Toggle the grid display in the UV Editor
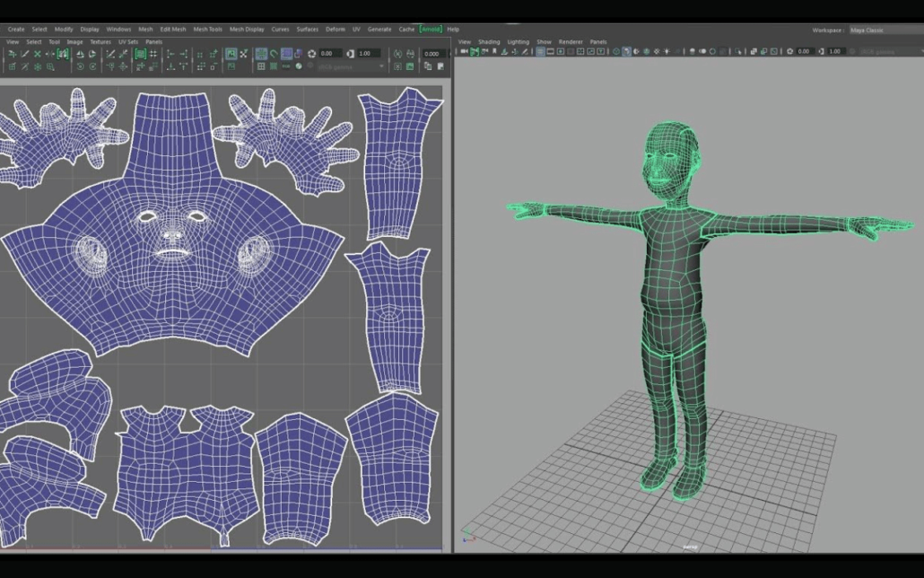 click(263, 66)
